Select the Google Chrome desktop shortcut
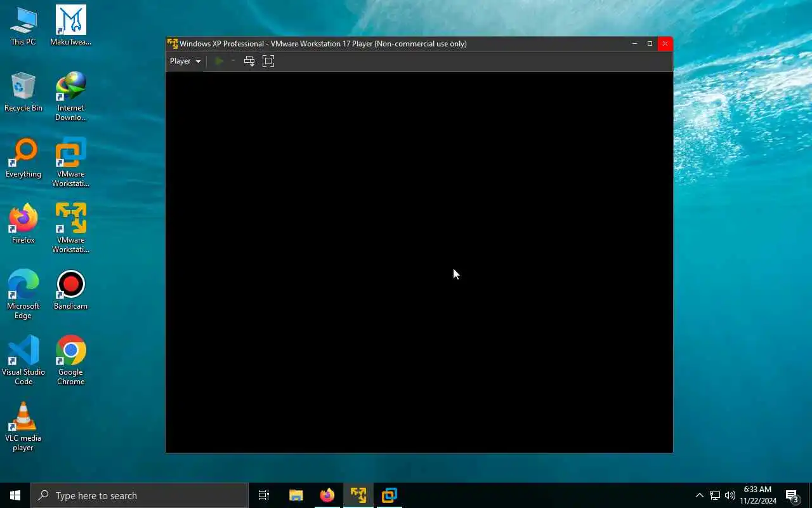This screenshot has width=812, height=508. point(70,361)
